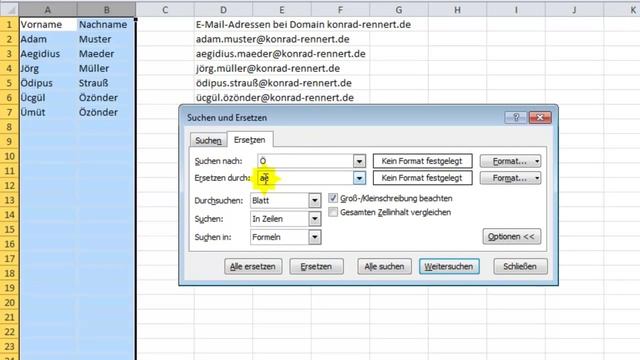Click cell containing Ödipus

pyautogui.click(x=48, y=83)
